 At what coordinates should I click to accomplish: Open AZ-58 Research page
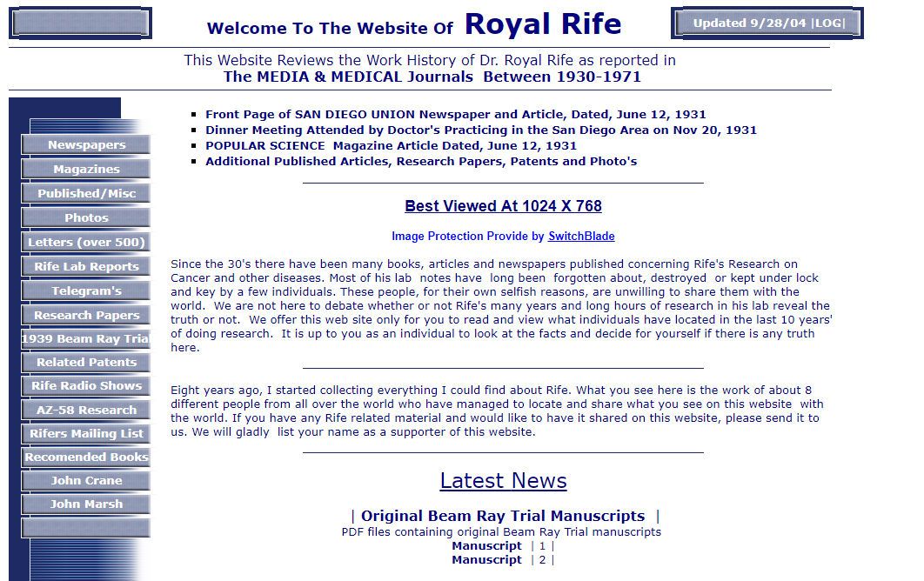[86, 411]
